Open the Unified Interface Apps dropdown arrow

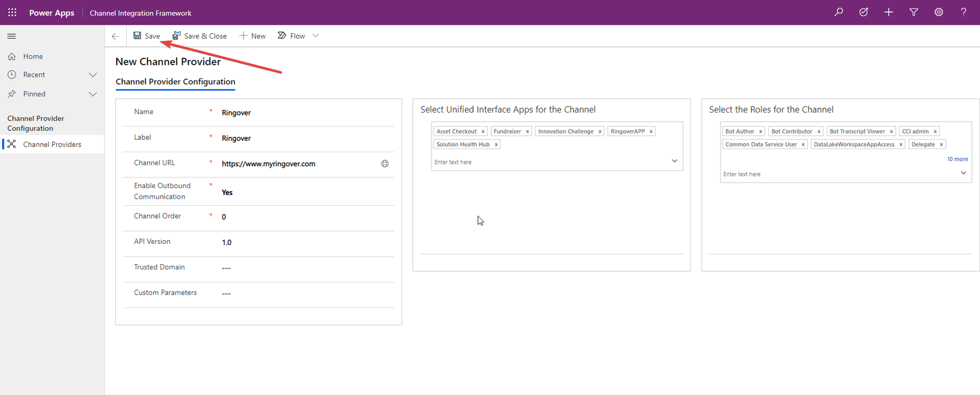pyautogui.click(x=674, y=161)
